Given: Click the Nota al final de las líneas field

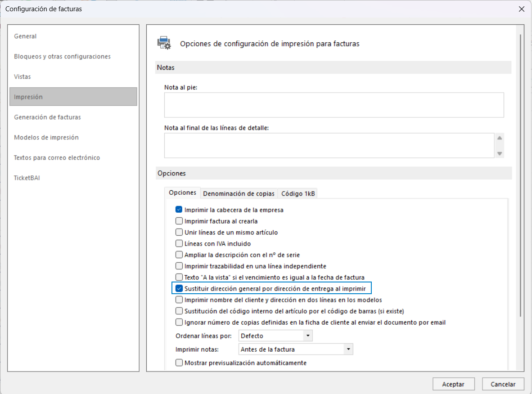Looking at the screenshot, I should pyautogui.click(x=329, y=145).
